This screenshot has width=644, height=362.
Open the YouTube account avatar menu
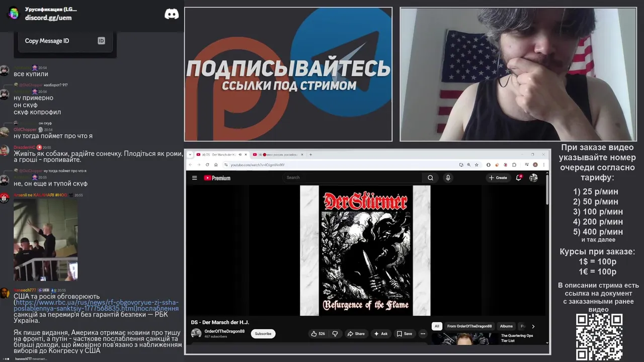pyautogui.click(x=533, y=177)
